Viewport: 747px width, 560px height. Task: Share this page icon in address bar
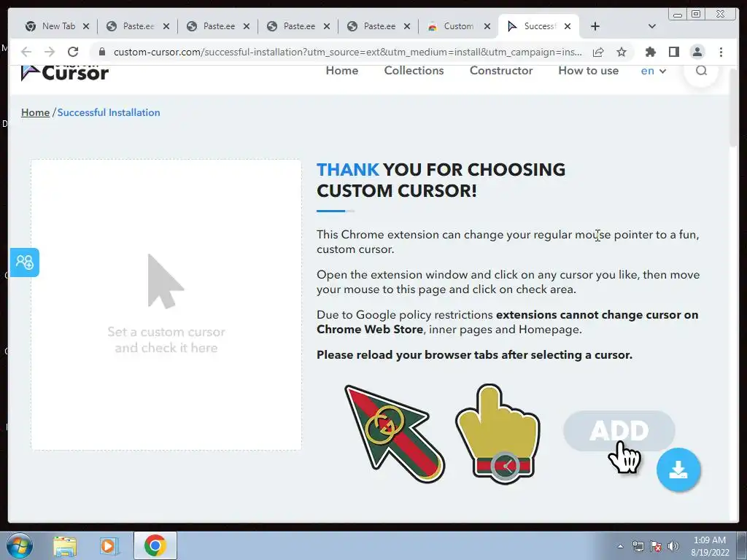click(598, 52)
